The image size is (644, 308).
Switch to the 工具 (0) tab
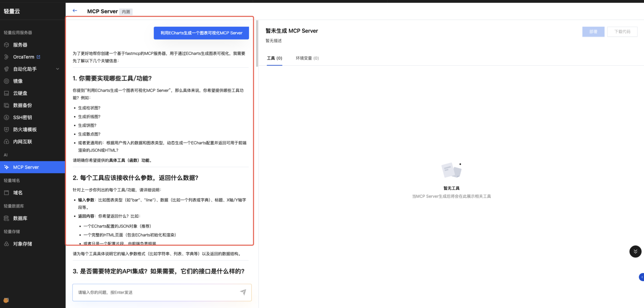(x=274, y=58)
